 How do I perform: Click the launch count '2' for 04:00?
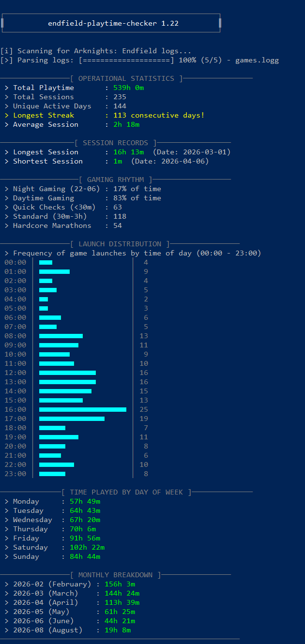[x=146, y=299]
